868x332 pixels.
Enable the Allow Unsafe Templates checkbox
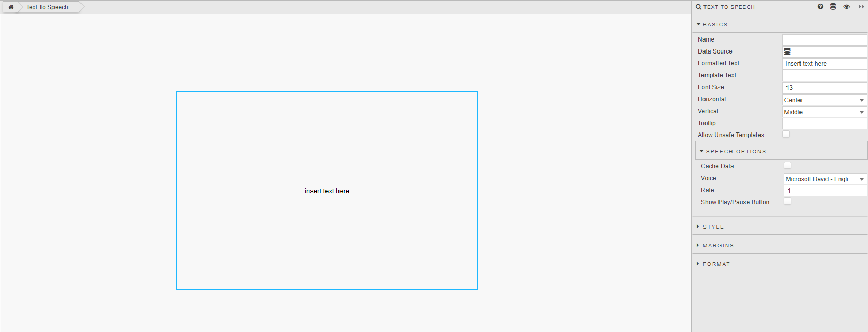click(x=786, y=135)
